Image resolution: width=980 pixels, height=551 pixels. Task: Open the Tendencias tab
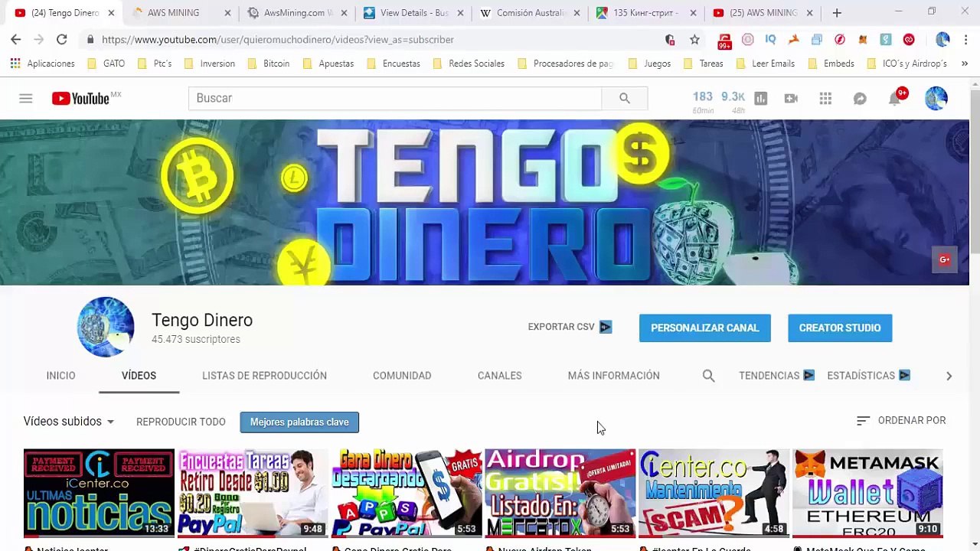pyautogui.click(x=776, y=376)
